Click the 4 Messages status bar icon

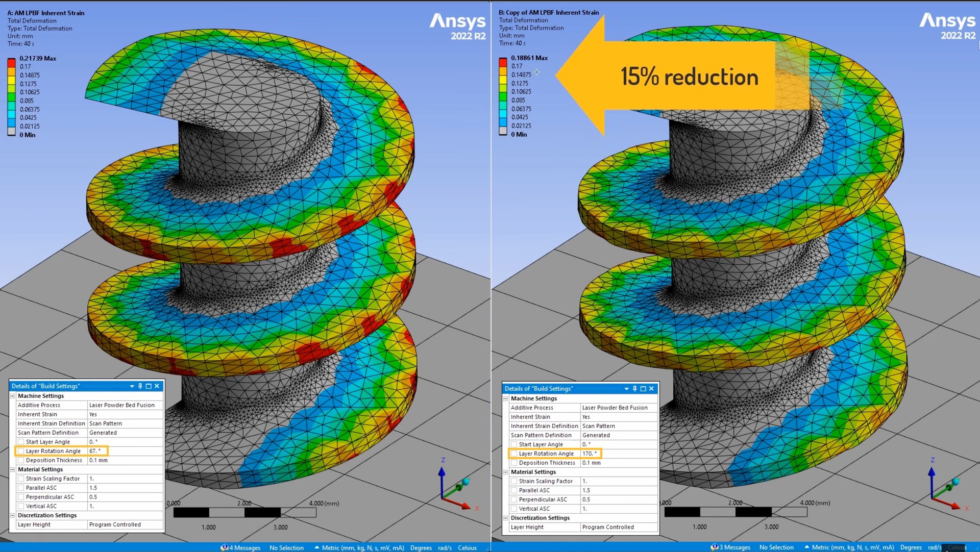[x=240, y=547]
